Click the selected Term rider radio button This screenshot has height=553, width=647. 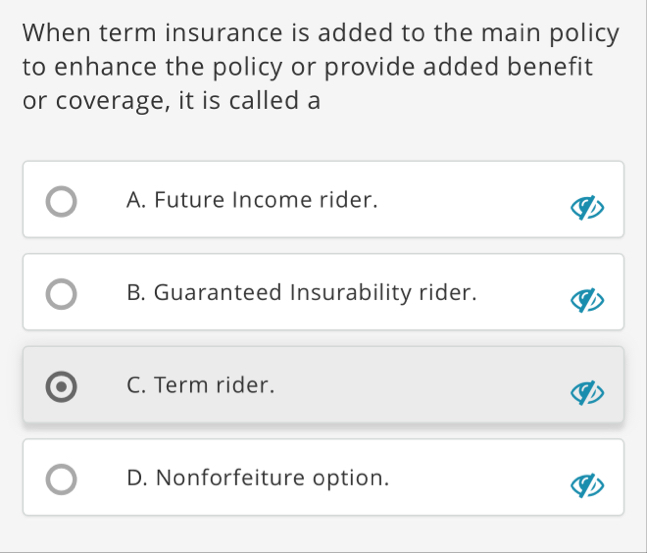61,386
